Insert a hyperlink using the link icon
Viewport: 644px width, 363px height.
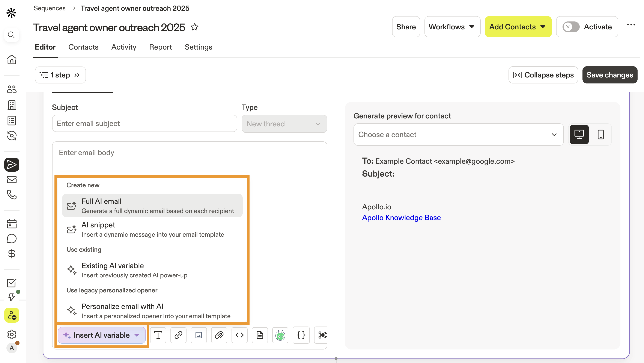click(178, 335)
